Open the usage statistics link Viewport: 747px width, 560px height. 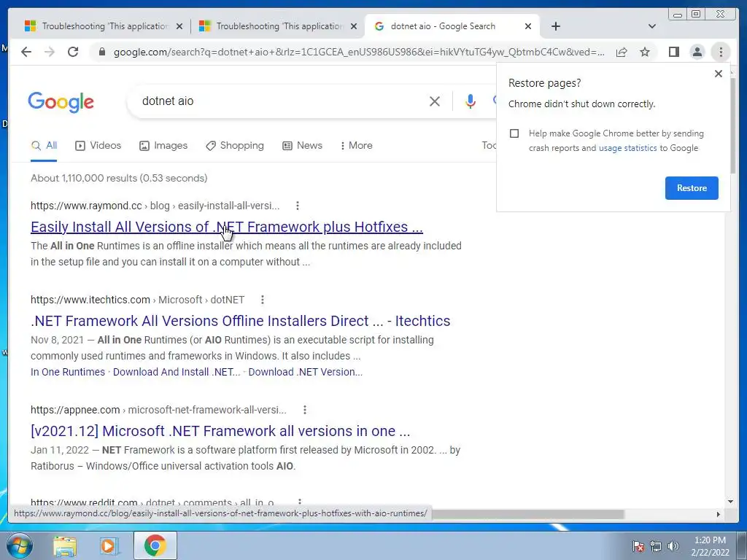(x=627, y=148)
